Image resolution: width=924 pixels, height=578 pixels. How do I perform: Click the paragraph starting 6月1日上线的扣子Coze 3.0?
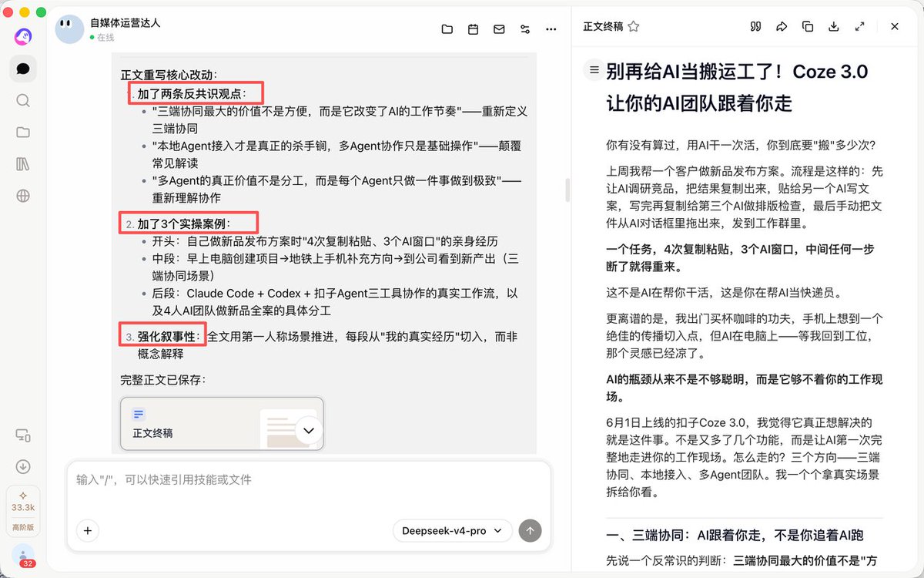pos(745,458)
